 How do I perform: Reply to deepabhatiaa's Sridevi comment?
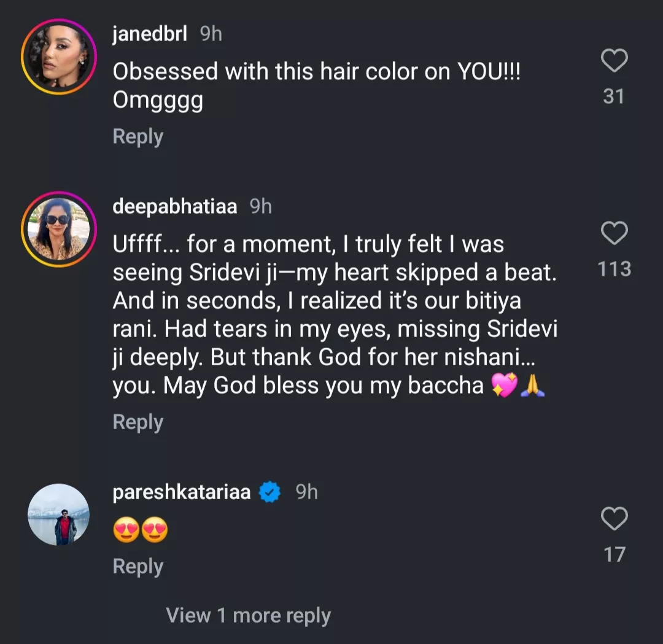point(138,422)
